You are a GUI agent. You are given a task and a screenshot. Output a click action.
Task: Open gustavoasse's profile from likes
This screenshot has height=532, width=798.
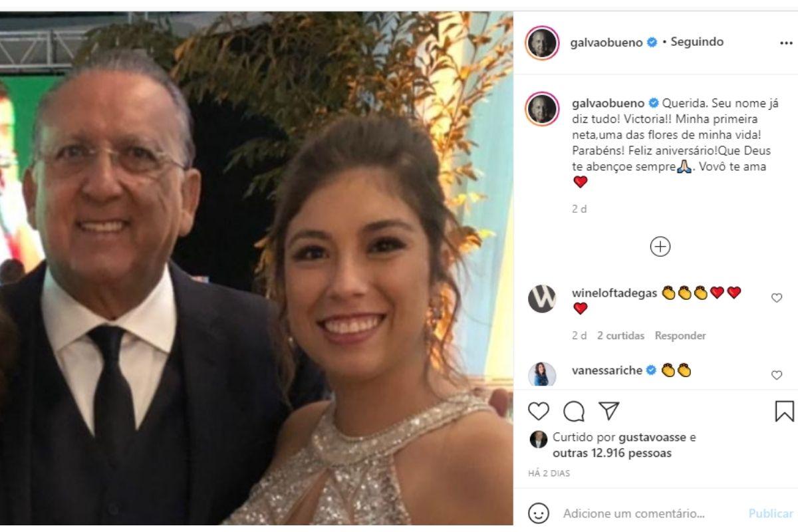pos(656,438)
